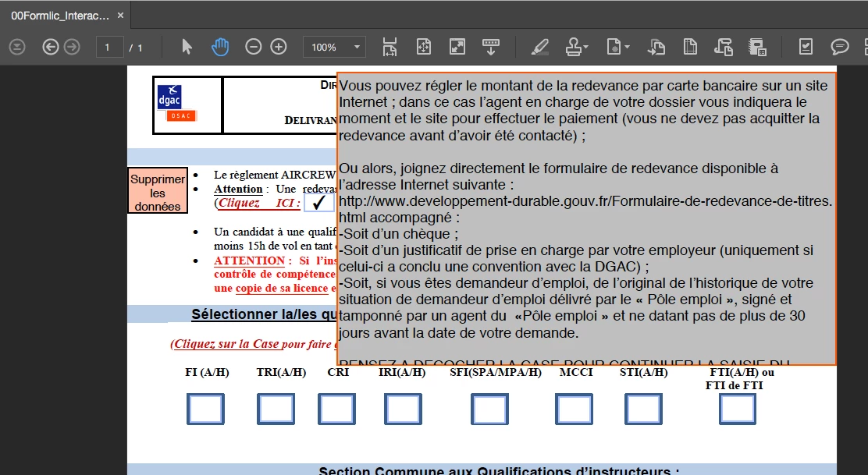The height and width of the screenshot is (475, 868).
Task: Tick the FTI(A/H) ou FTI de FTI checkbox
Action: coord(738,409)
